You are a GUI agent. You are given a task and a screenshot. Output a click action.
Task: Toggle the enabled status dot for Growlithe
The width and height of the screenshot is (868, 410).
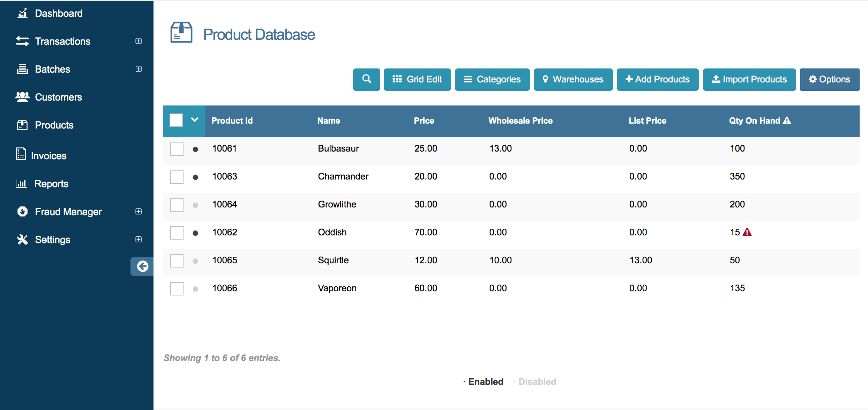[195, 205]
